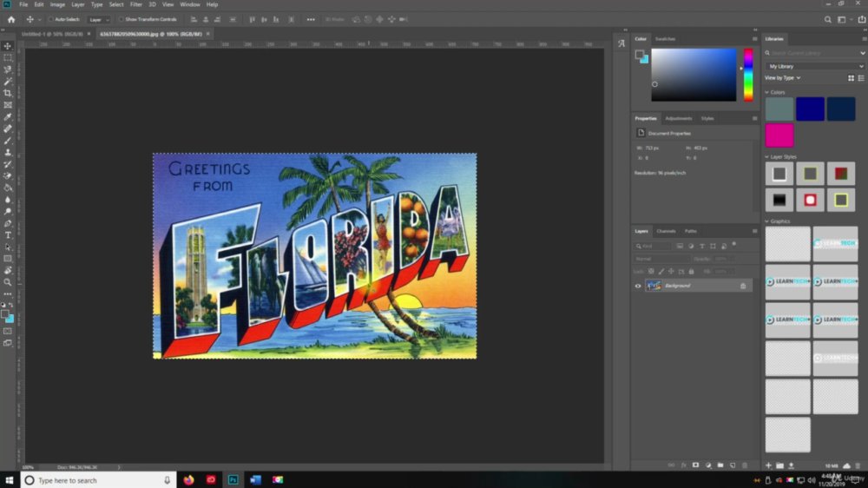Open the Layers panel menu
The image size is (868, 488).
[754, 231]
